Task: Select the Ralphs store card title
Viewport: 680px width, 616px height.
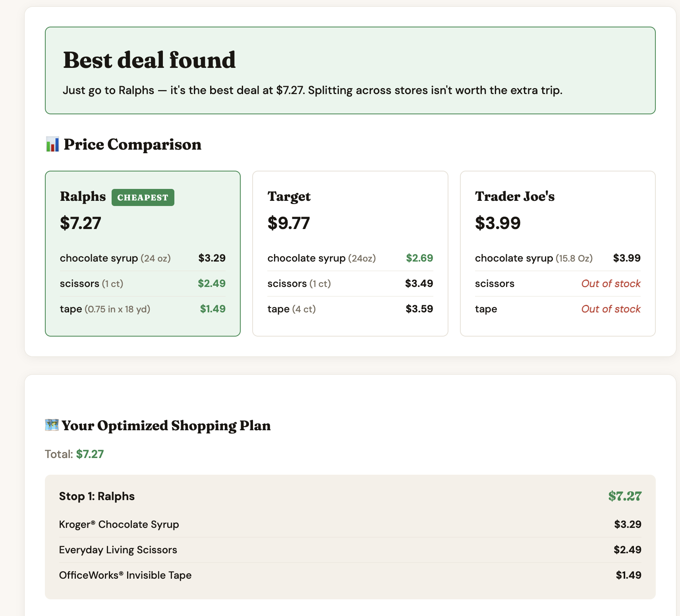Action: click(x=83, y=196)
